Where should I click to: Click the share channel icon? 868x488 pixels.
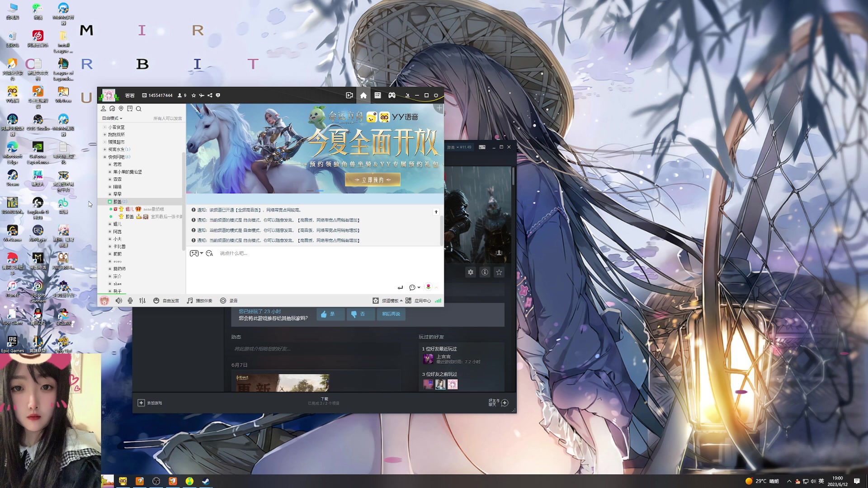210,95
